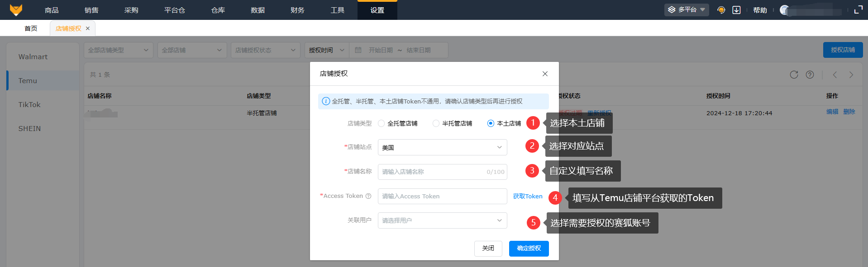Open the 全部店铺 filter dropdown

(x=192, y=50)
